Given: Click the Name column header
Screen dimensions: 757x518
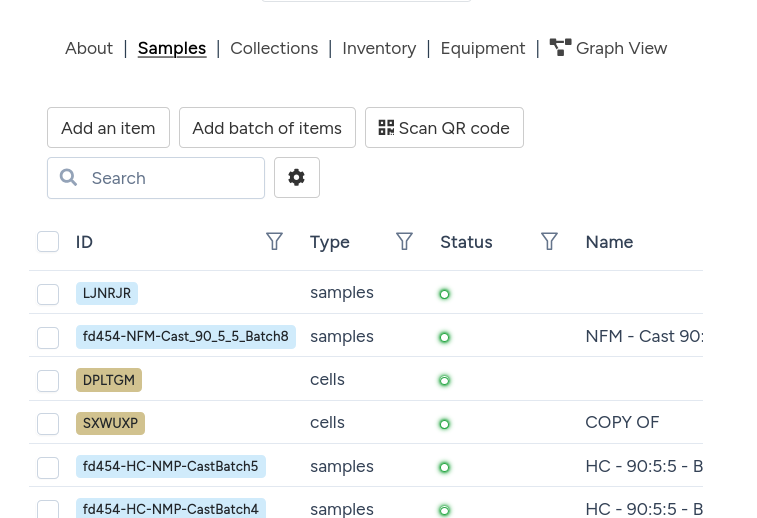Looking at the screenshot, I should (609, 242).
